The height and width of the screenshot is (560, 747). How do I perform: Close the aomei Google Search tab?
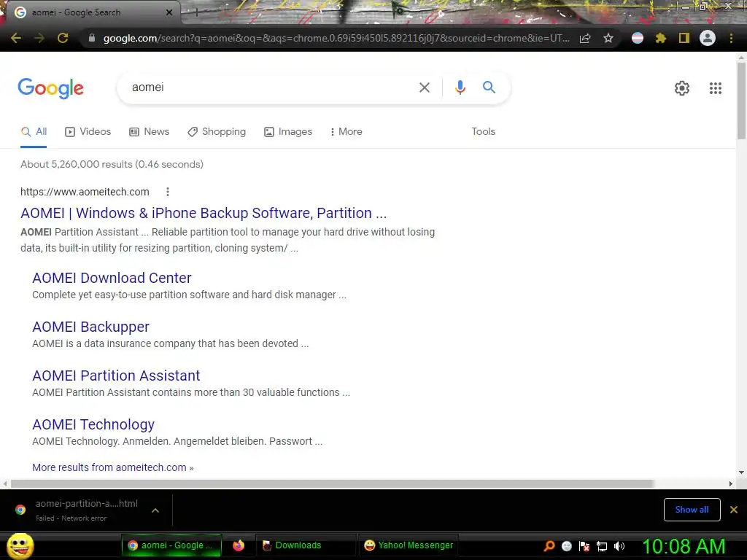pyautogui.click(x=169, y=12)
